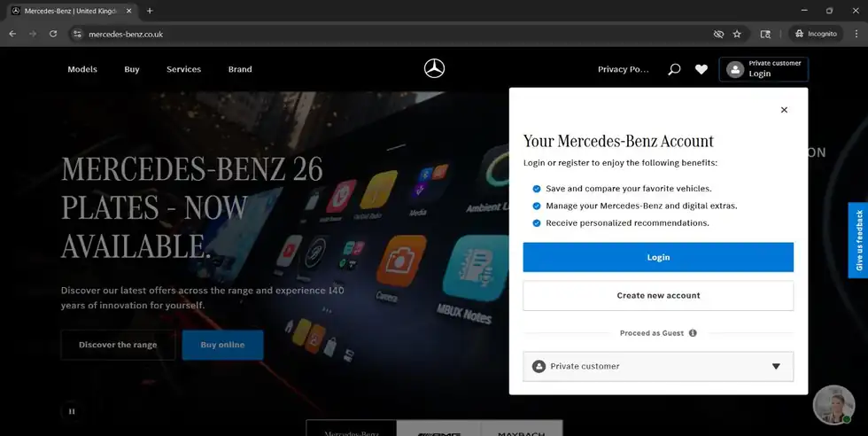Open the Models menu
Screen dimensions: 868x436
pos(82,69)
